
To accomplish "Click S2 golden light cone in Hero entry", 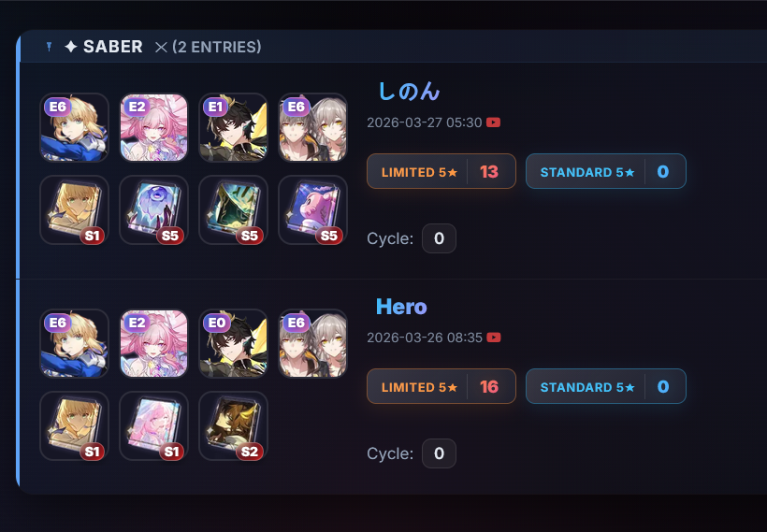I will 233,426.
